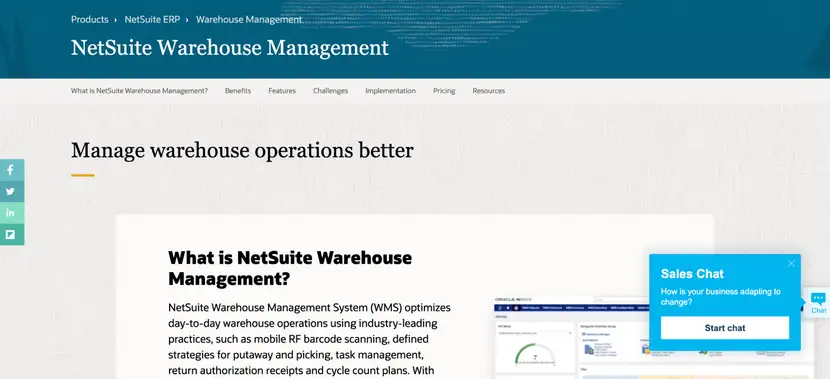The width and height of the screenshot is (830, 379).
Task: Open the NetSuite dashboard screenshot thumbnail
Action: (654, 338)
